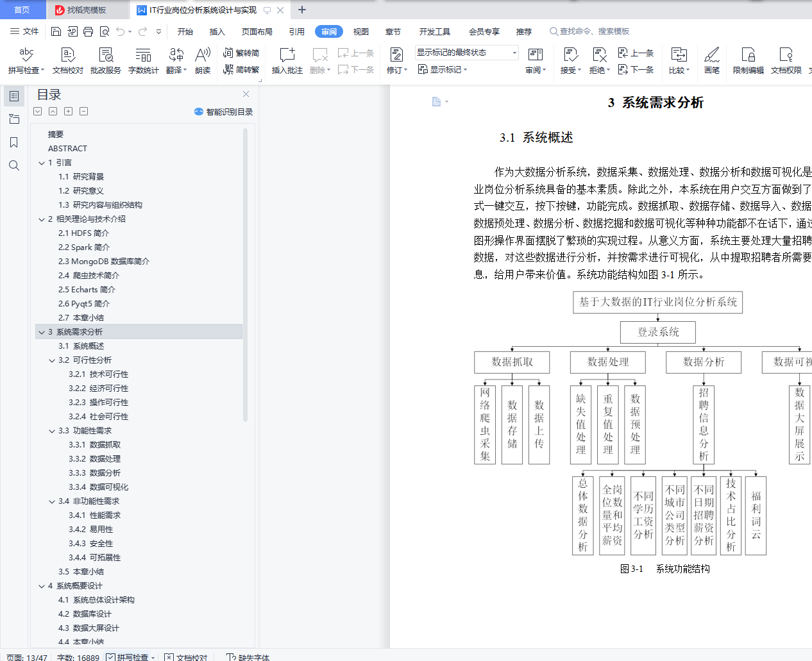Open the outline (目录) sidebar icon

tap(14, 96)
